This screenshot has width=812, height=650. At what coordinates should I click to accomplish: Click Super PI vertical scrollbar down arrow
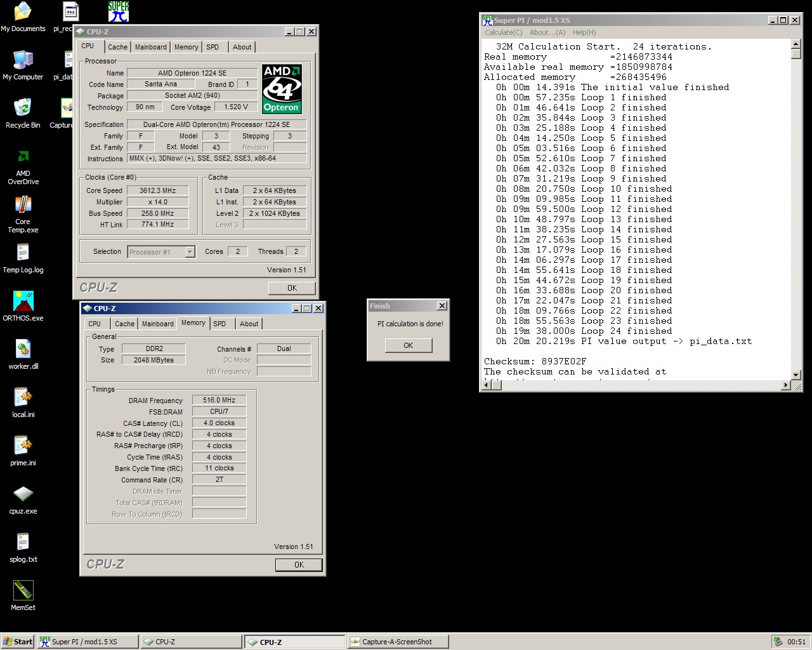[796, 375]
